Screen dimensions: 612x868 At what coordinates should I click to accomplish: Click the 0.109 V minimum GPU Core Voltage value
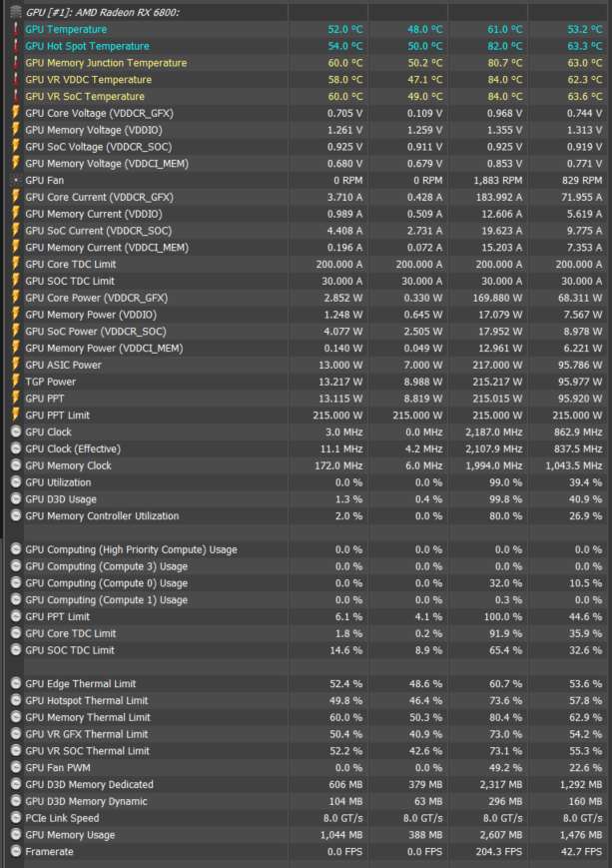[x=424, y=113]
